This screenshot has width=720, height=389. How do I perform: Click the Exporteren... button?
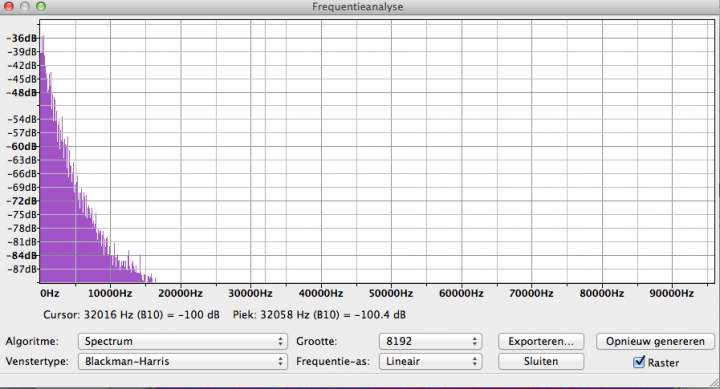point(541,341)
